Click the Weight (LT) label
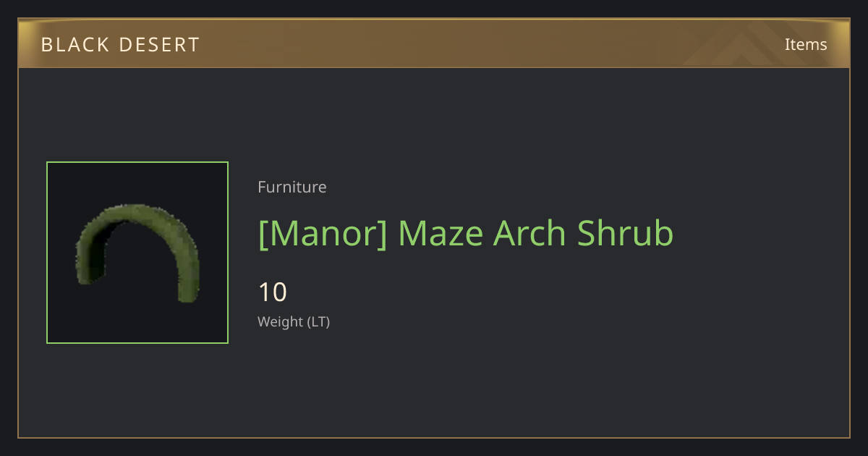The width and height of the screenshot is (868, 456). point(294,321)
